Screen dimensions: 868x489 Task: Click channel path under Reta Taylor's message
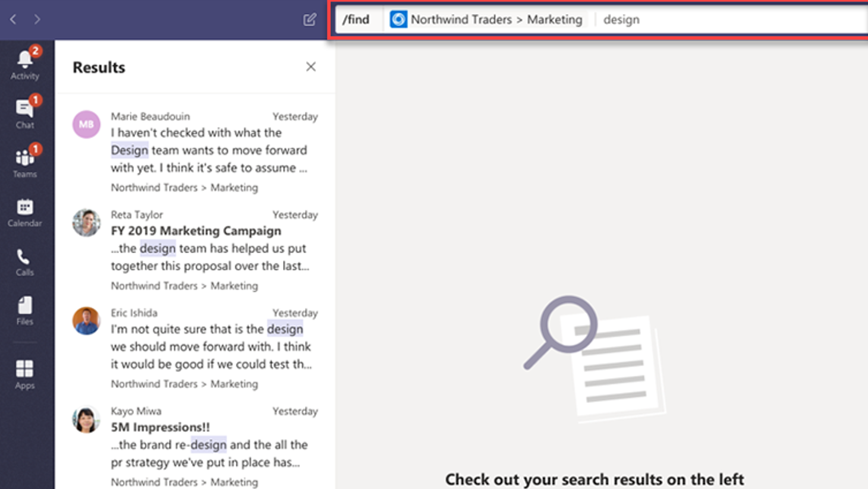point(184,285)
